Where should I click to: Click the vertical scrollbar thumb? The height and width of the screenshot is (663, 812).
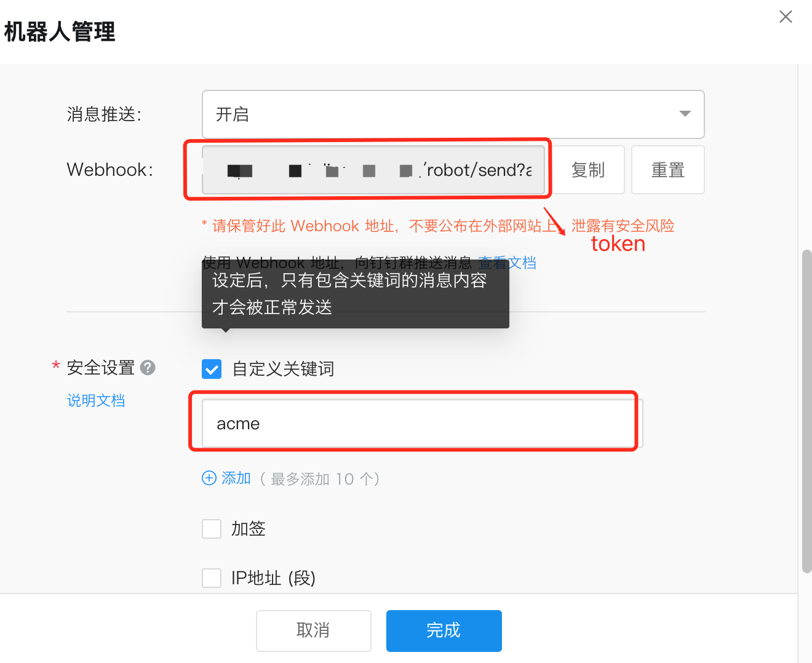806,411
